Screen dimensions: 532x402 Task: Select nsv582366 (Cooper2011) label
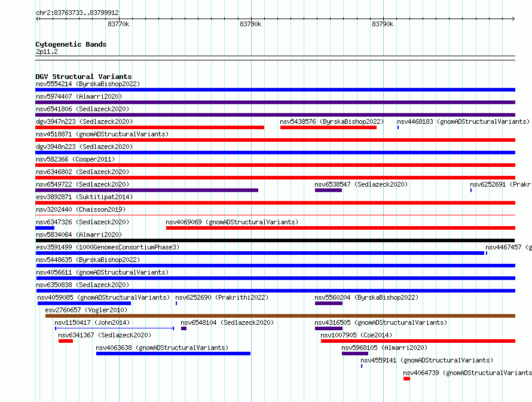point(75,159)
